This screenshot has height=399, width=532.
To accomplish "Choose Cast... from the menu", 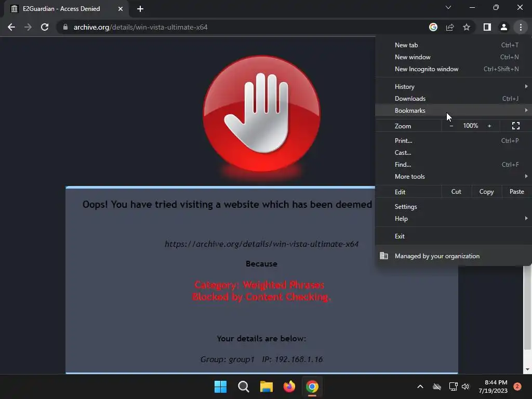I will point(454,152).
